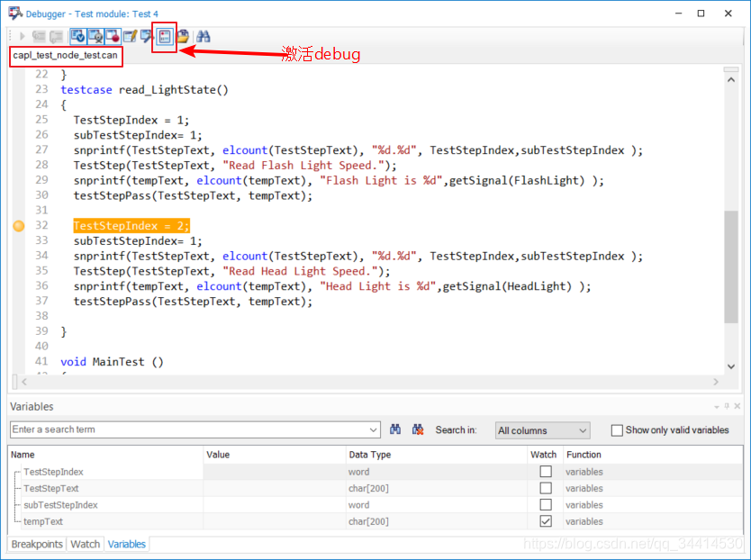Image resolution: width=751 pixels, height=560 pixels.
Task: Click the highlighted 'TestStepIndex = 2;' line
Action: [131, 226]
